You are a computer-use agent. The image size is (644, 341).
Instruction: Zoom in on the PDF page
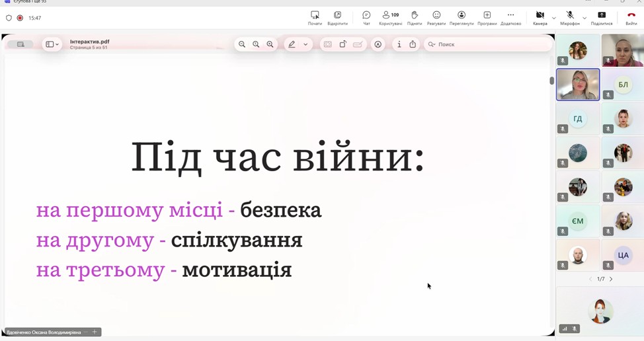point(270,44)
